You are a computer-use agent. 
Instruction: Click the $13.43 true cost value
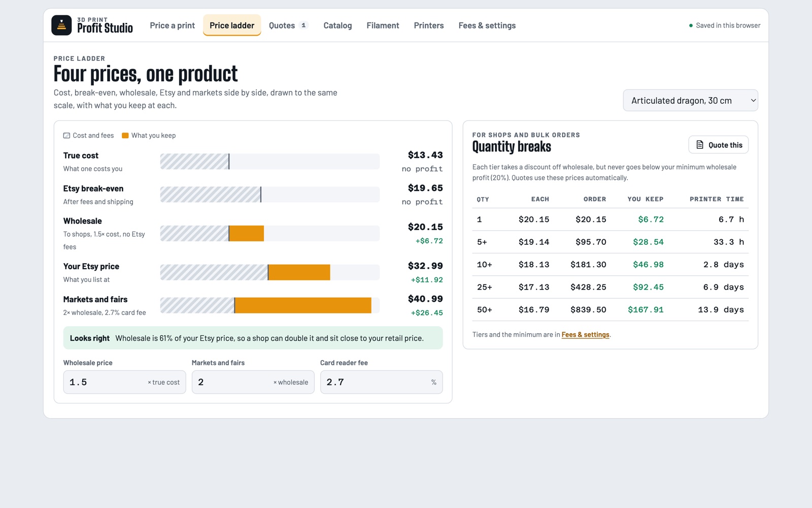point(425,155)
